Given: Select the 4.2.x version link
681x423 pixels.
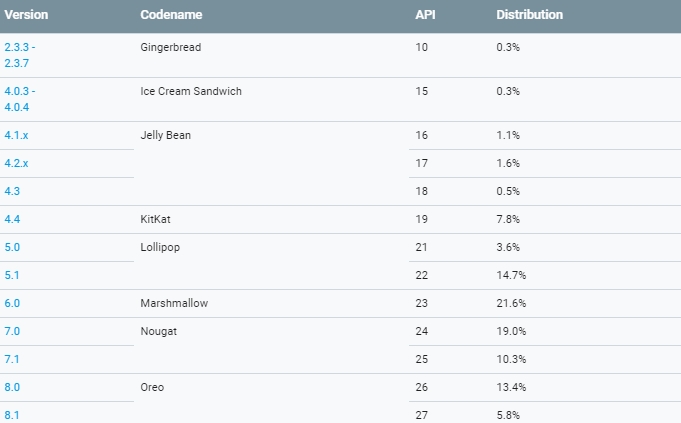Looking at the screenshot, I should (x=16, y=163).
